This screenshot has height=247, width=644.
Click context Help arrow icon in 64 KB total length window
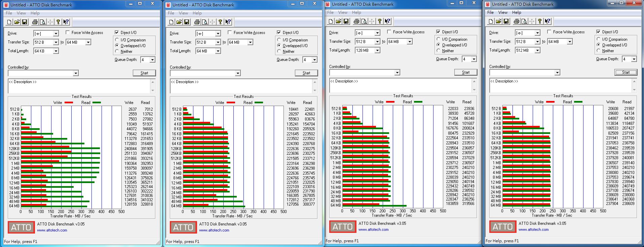(66, 22)
